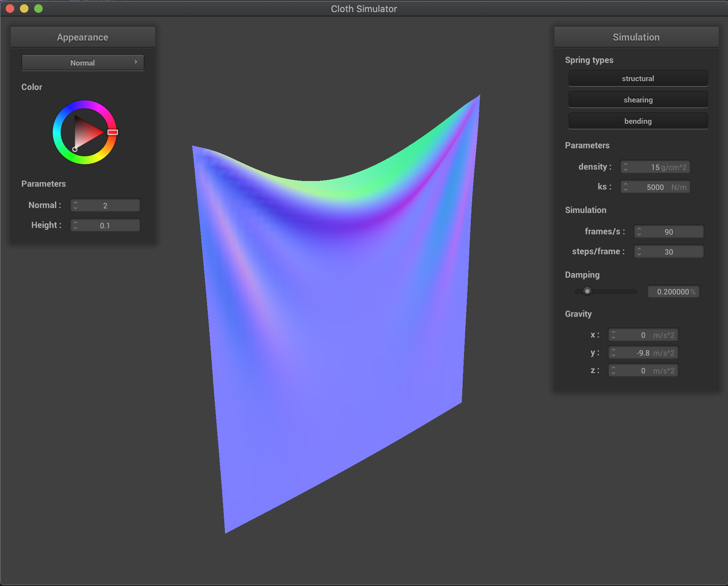Click the steps/frame stepper arrows
This screenshot has width=728, height=586.
click(639, 251)
